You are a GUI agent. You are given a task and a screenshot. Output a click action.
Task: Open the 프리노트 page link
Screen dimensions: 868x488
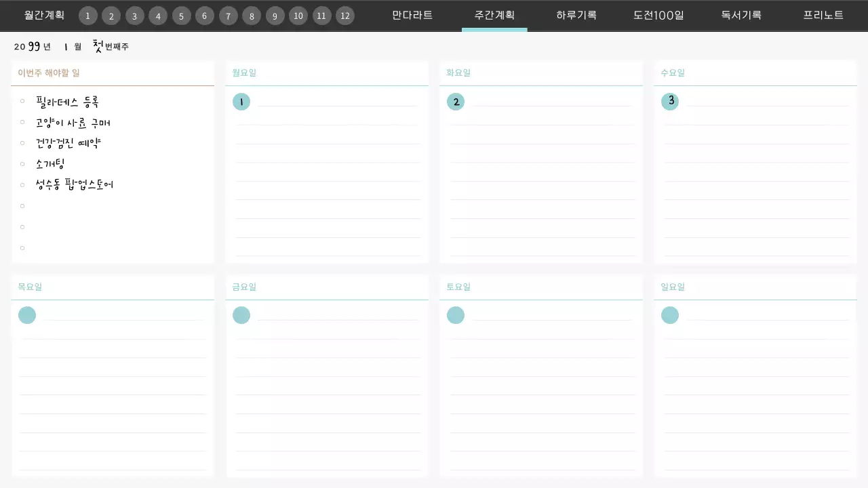[x=823, y=15]
